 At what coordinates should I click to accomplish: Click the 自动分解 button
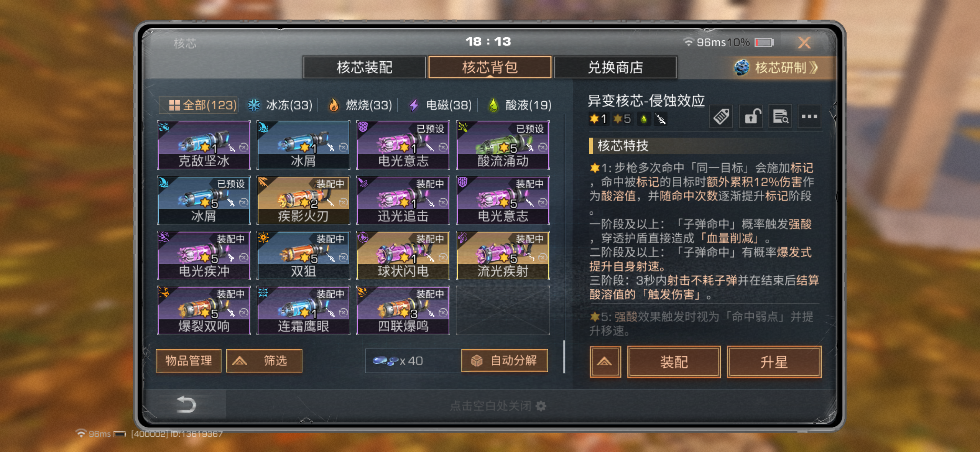(505, 361)
